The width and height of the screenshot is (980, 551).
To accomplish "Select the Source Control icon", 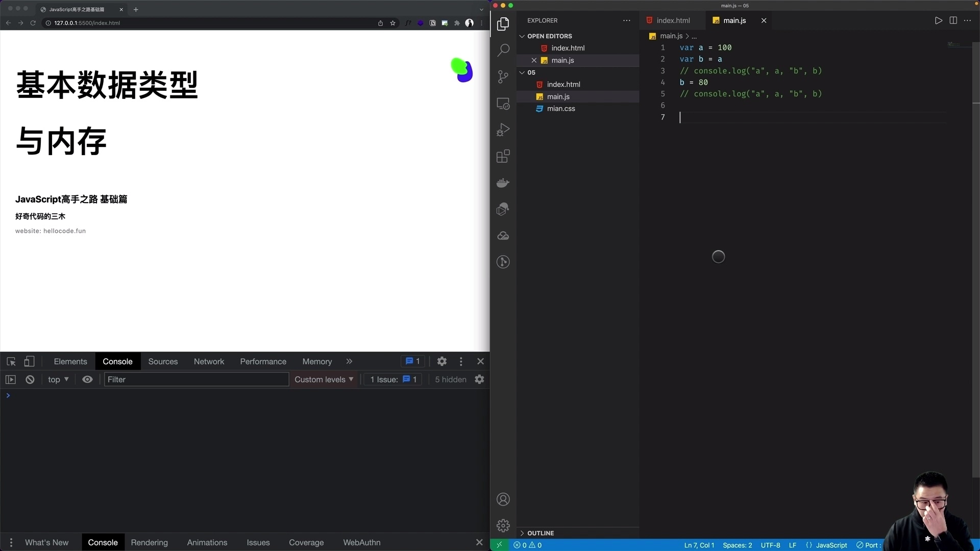I will tap(503, 77).
